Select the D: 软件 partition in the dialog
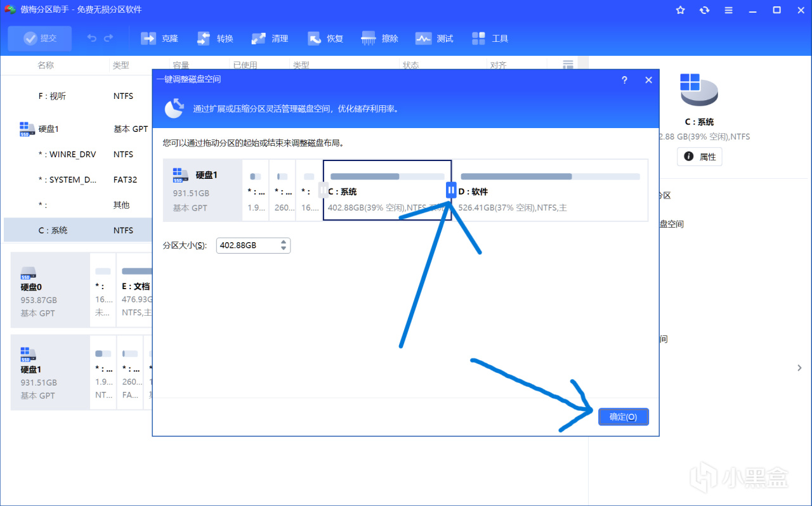Viewport: 812px width, 506px height. coord(551,190)
